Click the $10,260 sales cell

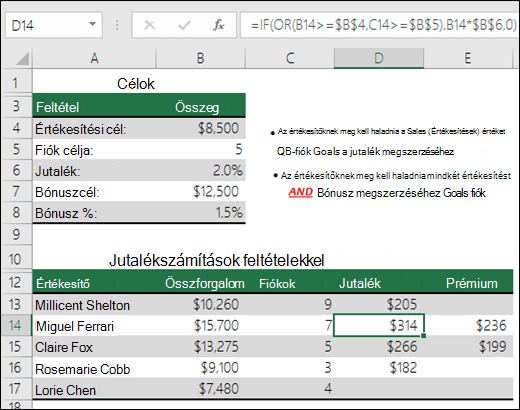point(201,304)
